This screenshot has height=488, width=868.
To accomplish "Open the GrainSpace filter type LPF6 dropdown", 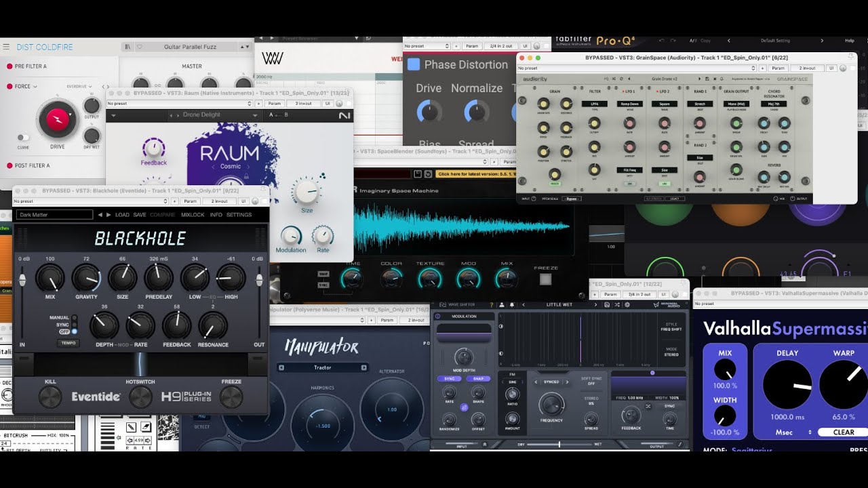I will [595, 104].
